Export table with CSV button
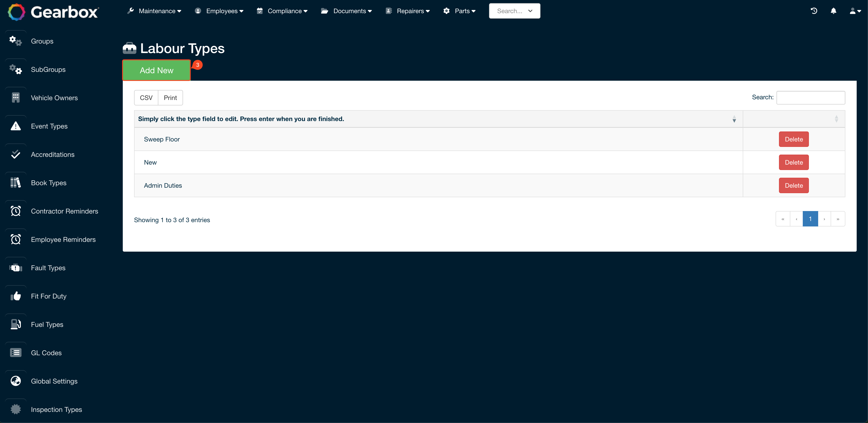The image size is (868, 423). point(146,97)
